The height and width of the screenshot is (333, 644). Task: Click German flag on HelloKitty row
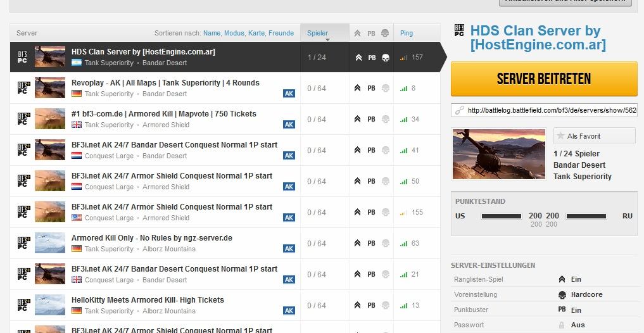pyautogui.click(x=77, y=310)
